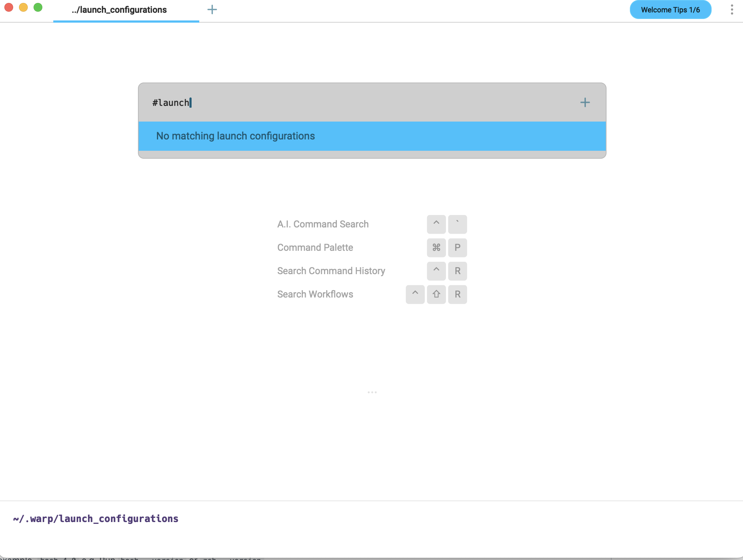Click the Command Palette shortcut key icon P
Screen dimensions: 743x560
click(457, 248)
